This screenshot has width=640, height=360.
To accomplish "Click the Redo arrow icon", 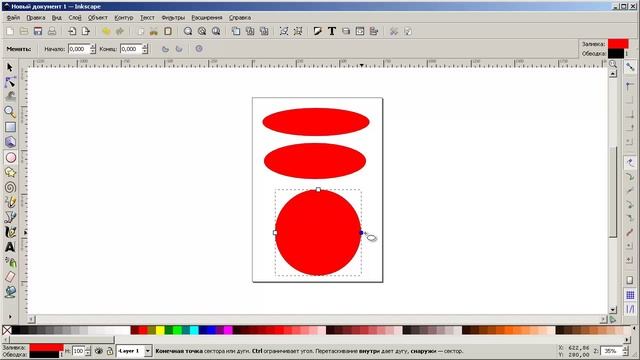I will point(120,31).
